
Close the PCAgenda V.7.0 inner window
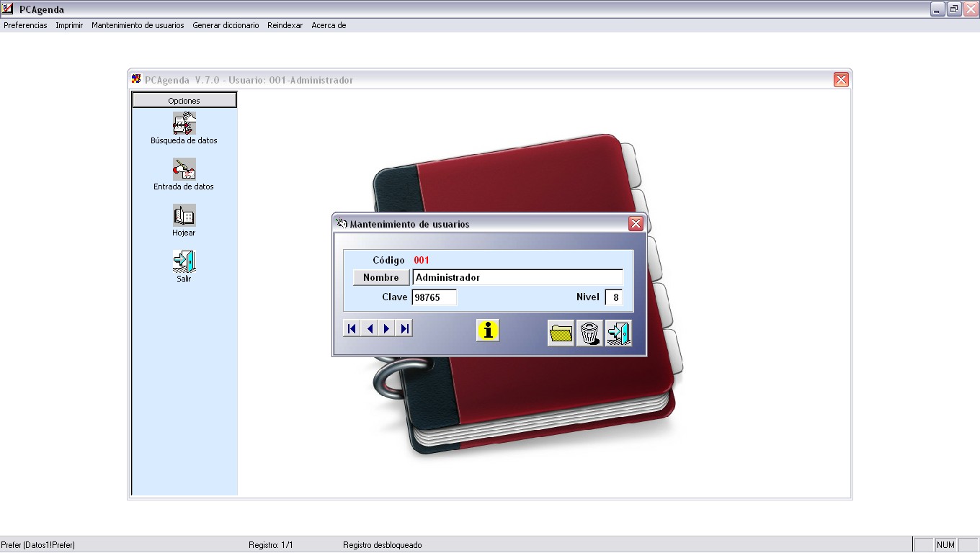coord(841,80)
